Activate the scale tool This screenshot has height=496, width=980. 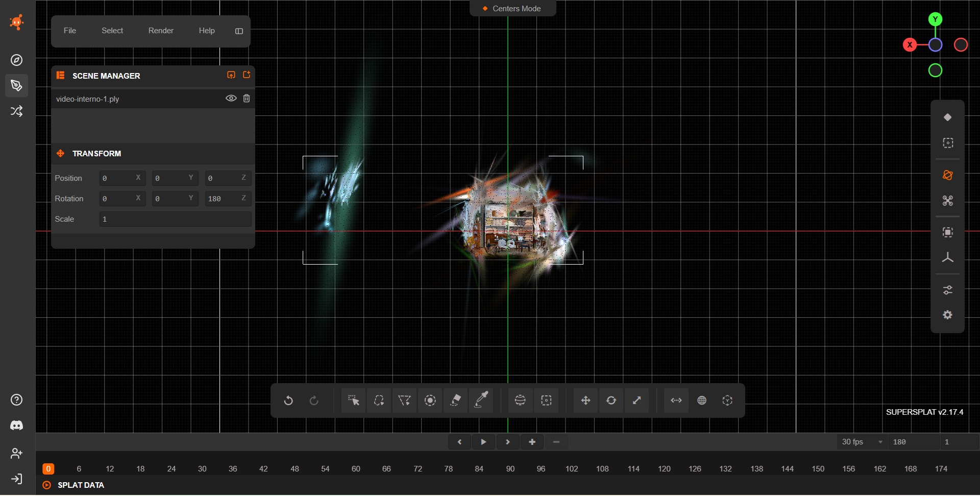(636, 401)
